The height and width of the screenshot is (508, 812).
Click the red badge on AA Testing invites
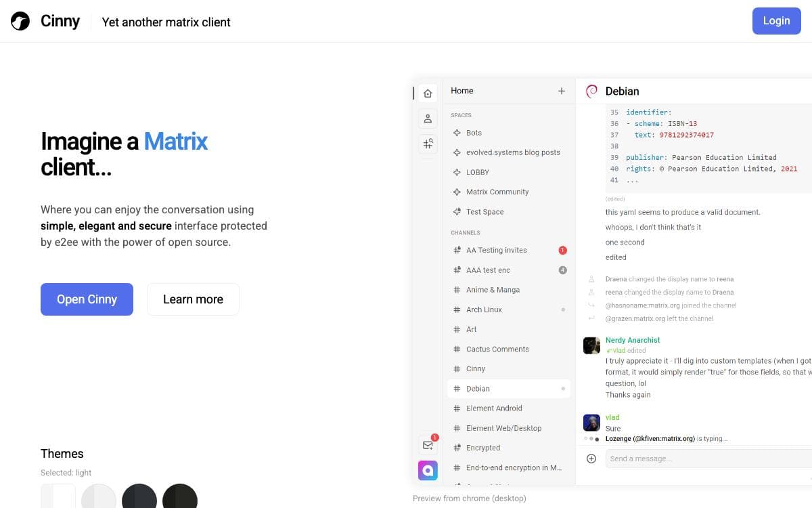click(x=562, y=251)
